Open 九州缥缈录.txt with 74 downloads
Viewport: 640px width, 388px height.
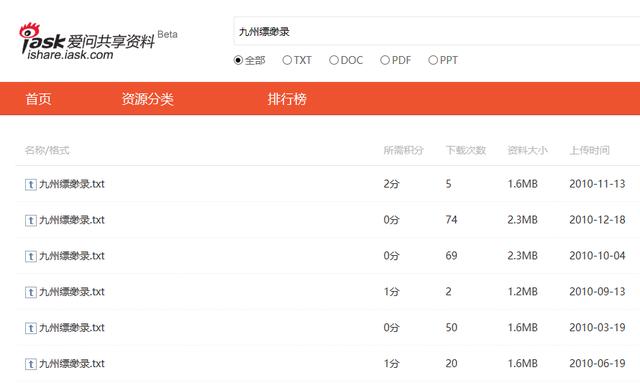pos(72,220)
